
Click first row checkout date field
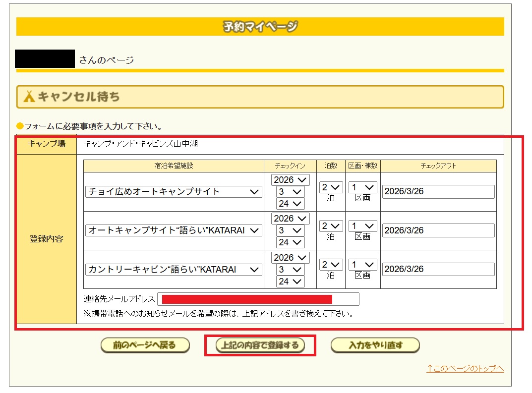click(438, 192)
